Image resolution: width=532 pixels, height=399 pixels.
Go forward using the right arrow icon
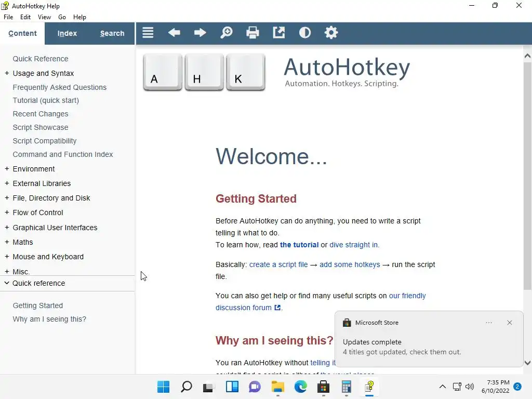(x=200, y=33)
